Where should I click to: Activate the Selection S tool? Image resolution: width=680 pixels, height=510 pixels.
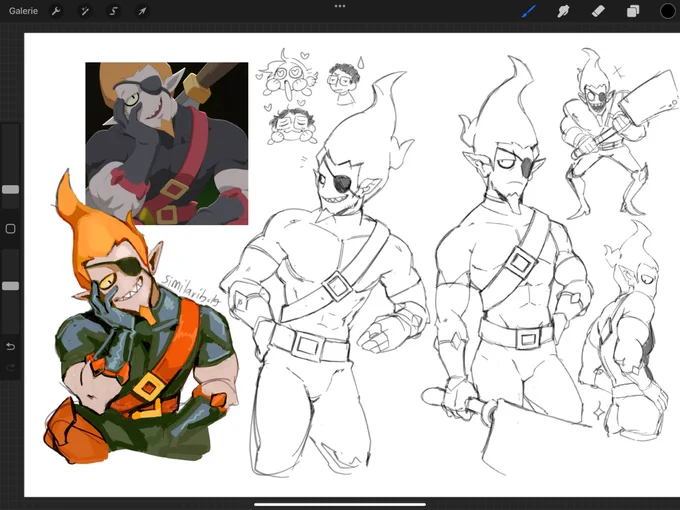pos(114,11)
